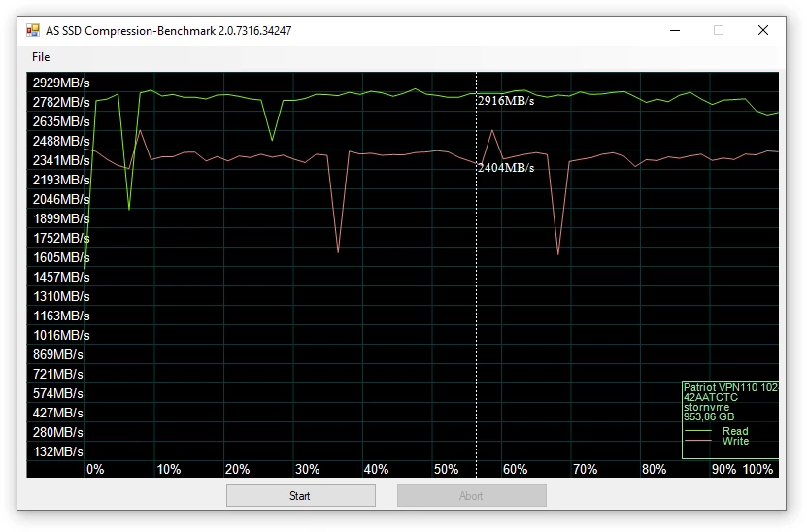Click the stornvme driver text in legend
The width and height of the screenshot is (807, 532).
click(x=706, y=407)
